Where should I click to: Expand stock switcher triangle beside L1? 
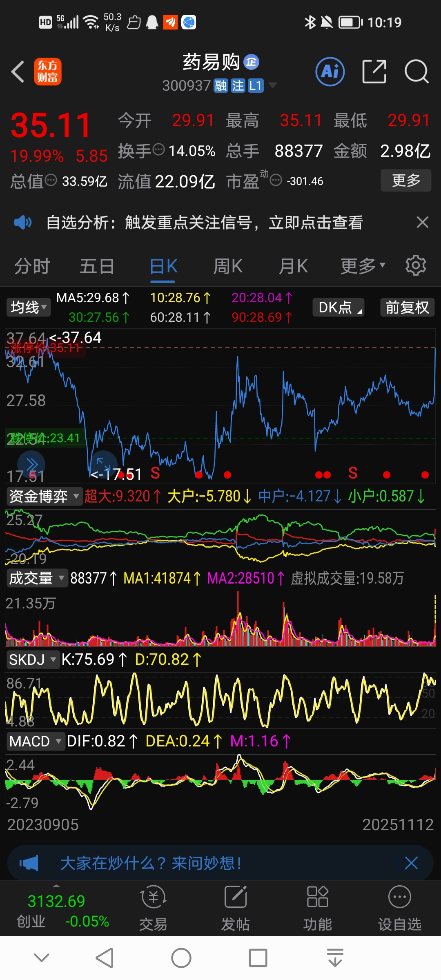click(272, 85)
